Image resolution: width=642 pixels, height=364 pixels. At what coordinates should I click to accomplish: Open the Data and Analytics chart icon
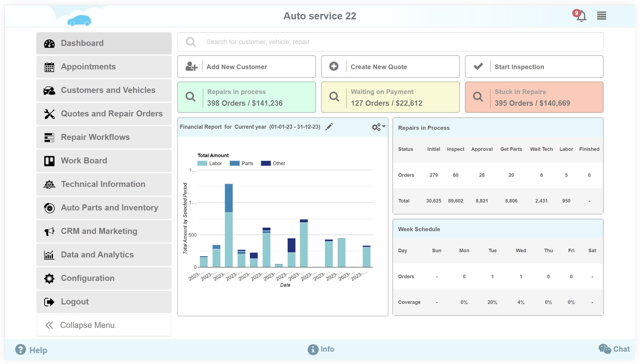tap(49, 254)
